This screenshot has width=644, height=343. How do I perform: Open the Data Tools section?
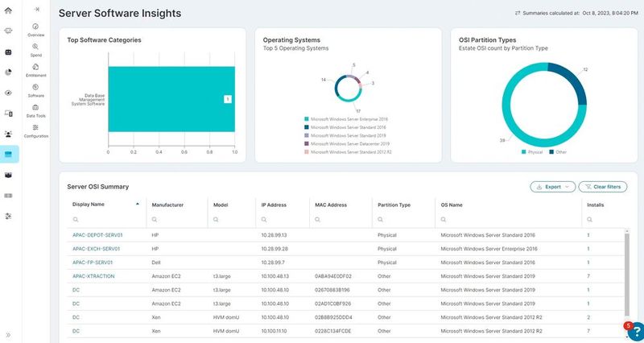tap(35, 111)
